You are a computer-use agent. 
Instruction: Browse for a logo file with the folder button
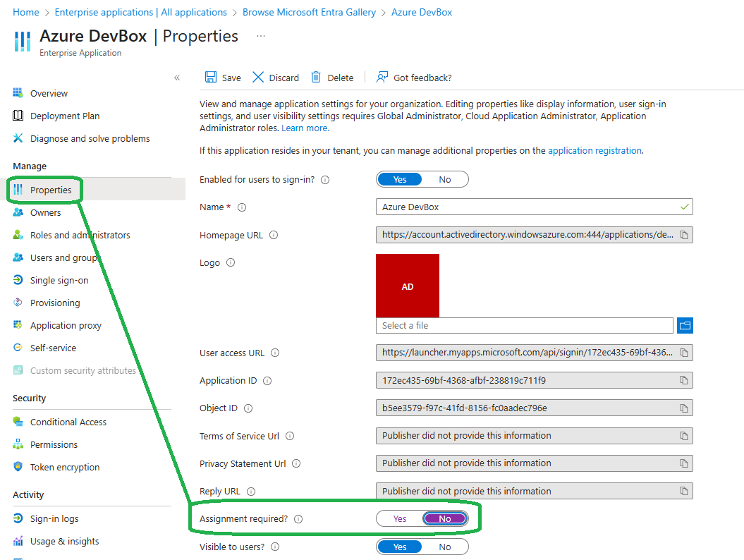pyautogui.click(x=685, y=326)
